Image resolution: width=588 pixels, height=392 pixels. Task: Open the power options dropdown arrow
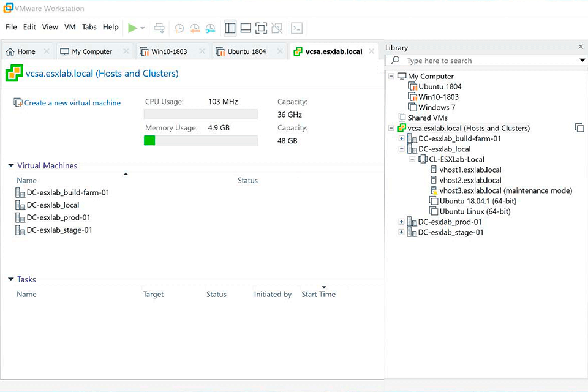click(x=143, y=28)
